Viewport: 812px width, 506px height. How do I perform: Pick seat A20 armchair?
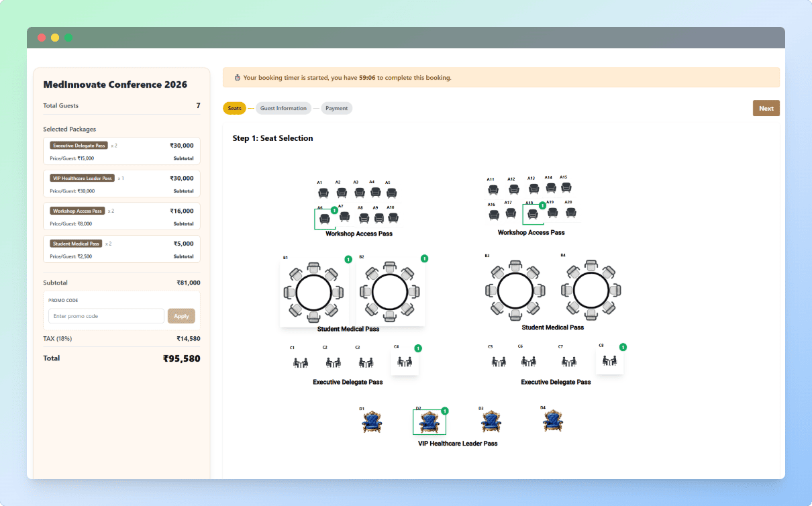571,212
